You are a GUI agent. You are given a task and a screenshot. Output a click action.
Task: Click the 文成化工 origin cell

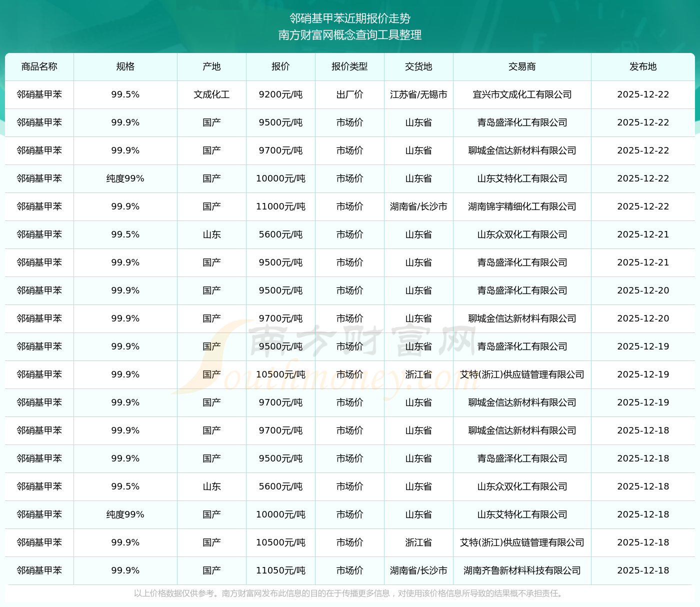pos(211,94)
